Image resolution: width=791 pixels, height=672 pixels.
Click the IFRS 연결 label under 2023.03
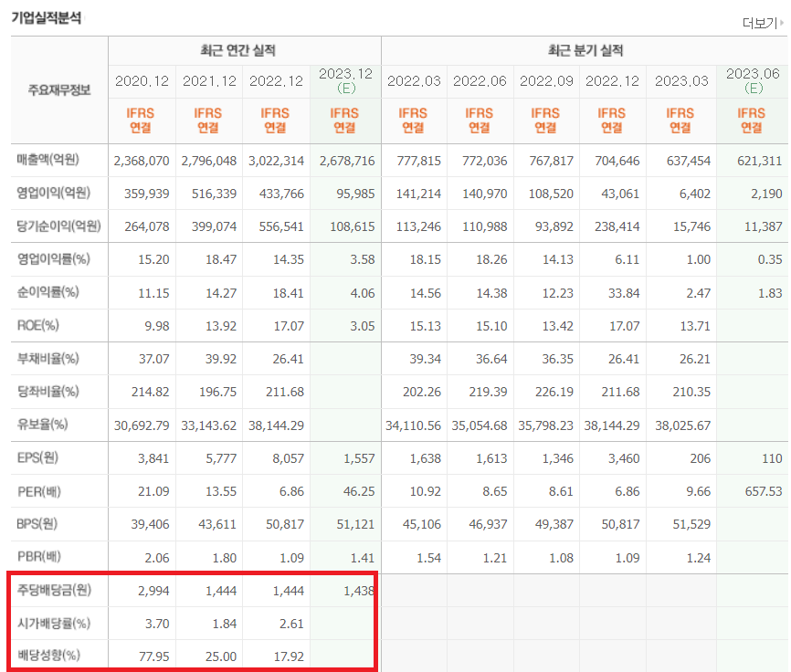pos(681,120)
